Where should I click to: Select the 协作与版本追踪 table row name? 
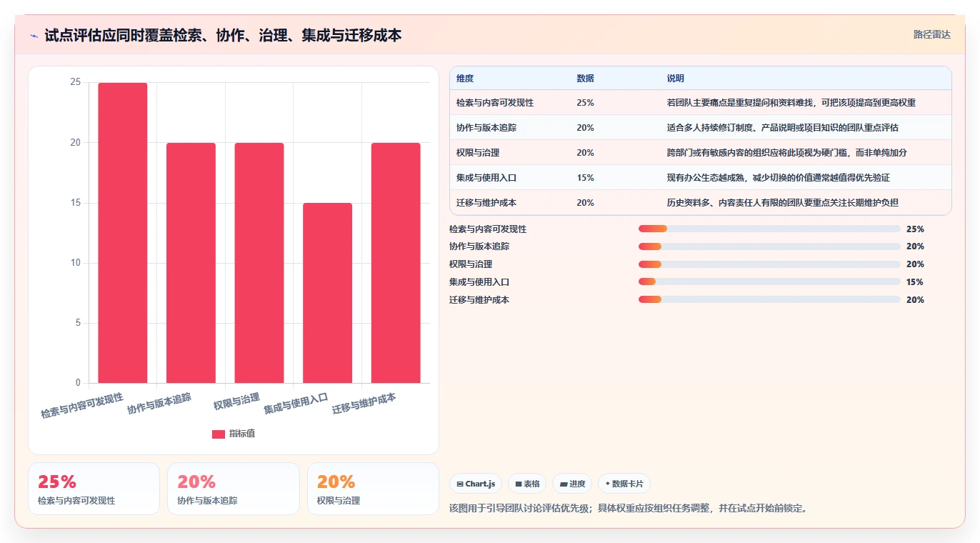(x=486, y=128)
